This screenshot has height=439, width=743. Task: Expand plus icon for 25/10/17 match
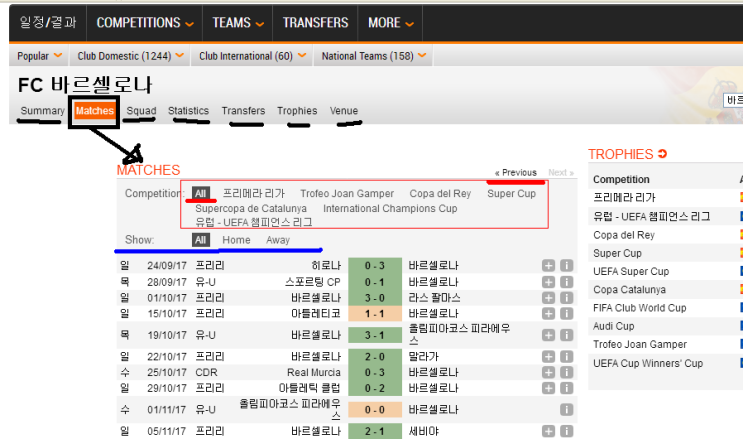tap(548, 372)
